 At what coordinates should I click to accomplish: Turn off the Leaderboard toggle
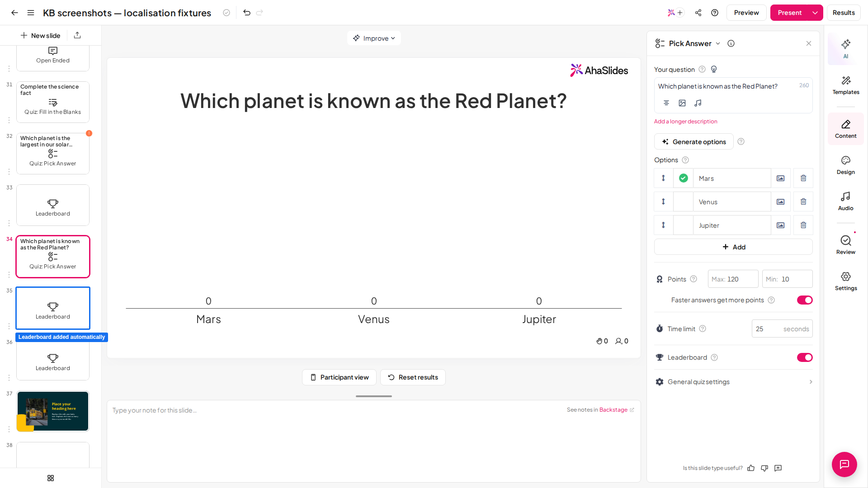coord(805,357)
